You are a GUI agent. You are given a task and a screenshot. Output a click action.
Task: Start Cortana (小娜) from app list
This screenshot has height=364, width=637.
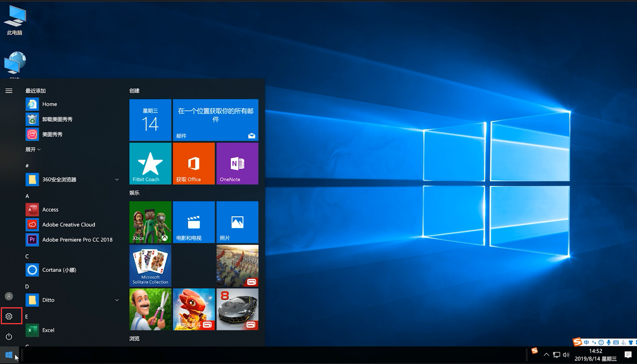(x=72, y=270)
